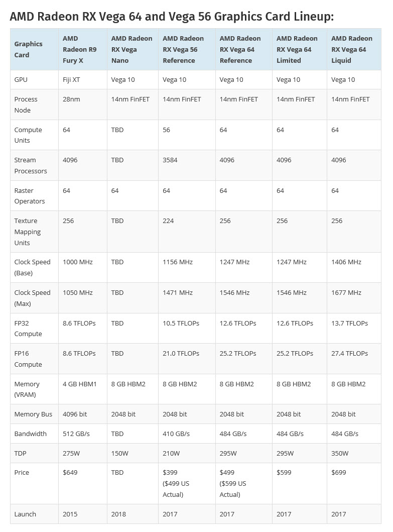Select the 'Graphics Card' header cell
Image resolution: width=393 pixels, height=532 pixels.
click(x=29, y=49)
